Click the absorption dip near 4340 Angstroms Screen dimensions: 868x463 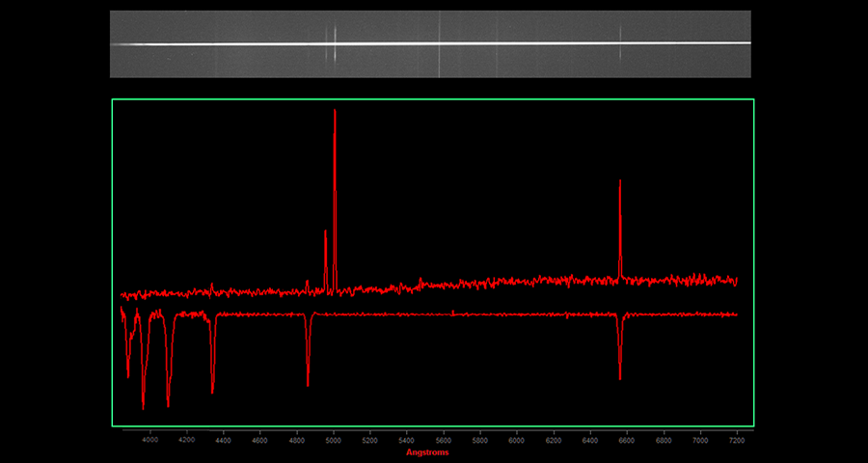point(212,391)
